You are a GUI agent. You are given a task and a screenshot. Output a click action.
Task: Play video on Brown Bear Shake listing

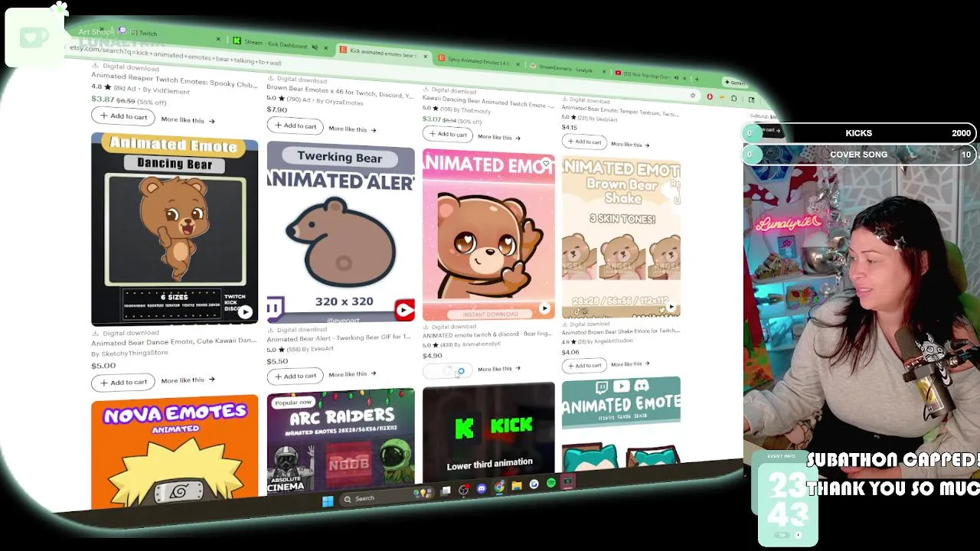click(x=671, y=308)
